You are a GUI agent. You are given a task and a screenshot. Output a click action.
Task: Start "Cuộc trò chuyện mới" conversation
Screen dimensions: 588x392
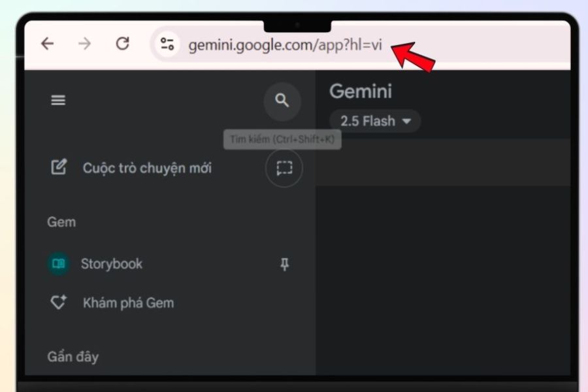pyautogui.click(x=147, y=168)
